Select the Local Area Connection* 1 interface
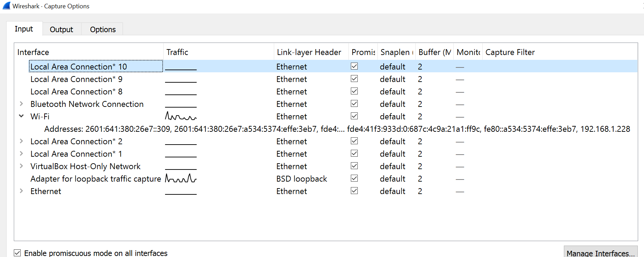 [76, 154]
